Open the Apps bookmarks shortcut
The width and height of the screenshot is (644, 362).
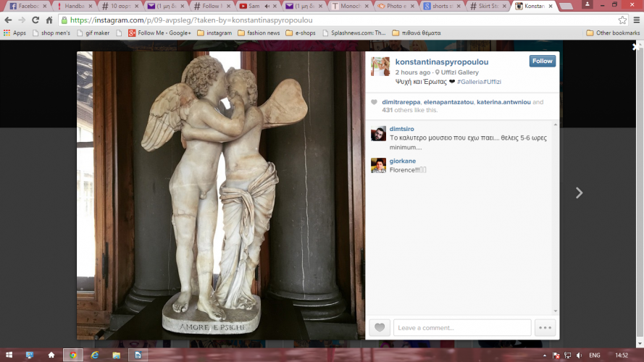pos(14,33)
